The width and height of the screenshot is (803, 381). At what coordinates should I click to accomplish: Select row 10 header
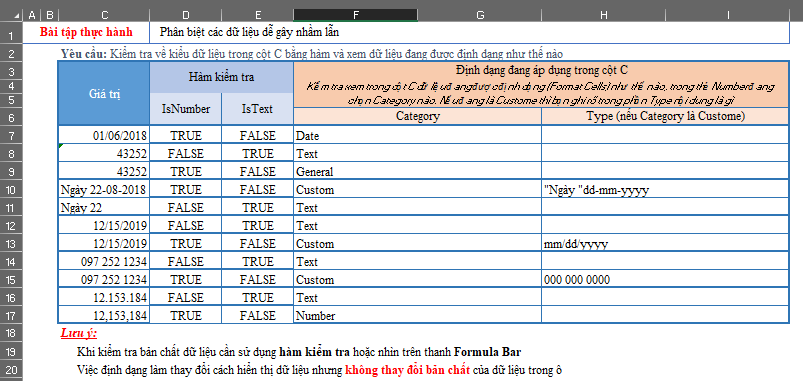[x=11, y=190]
